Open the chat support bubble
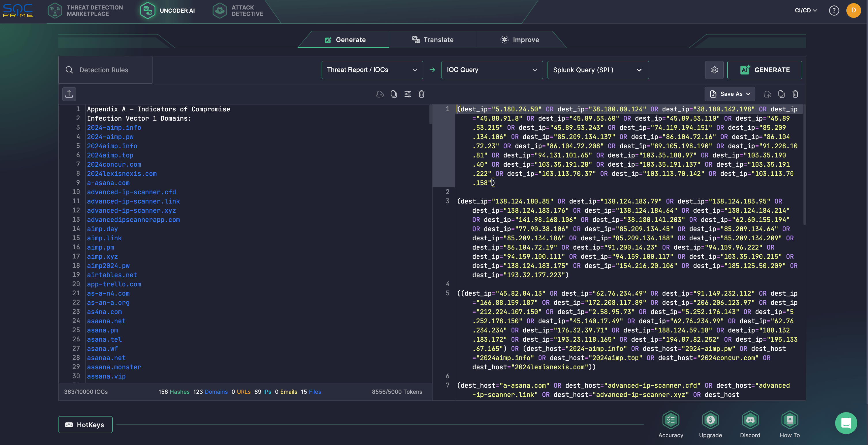Viewport: 868px width, 445px height. [x=846, y=423]
